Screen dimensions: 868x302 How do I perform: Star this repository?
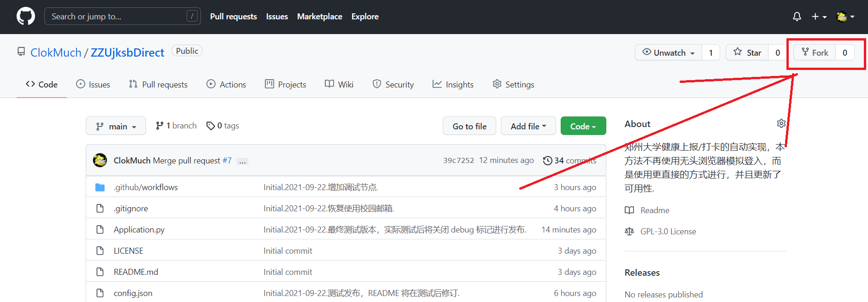tap(747, 52)
